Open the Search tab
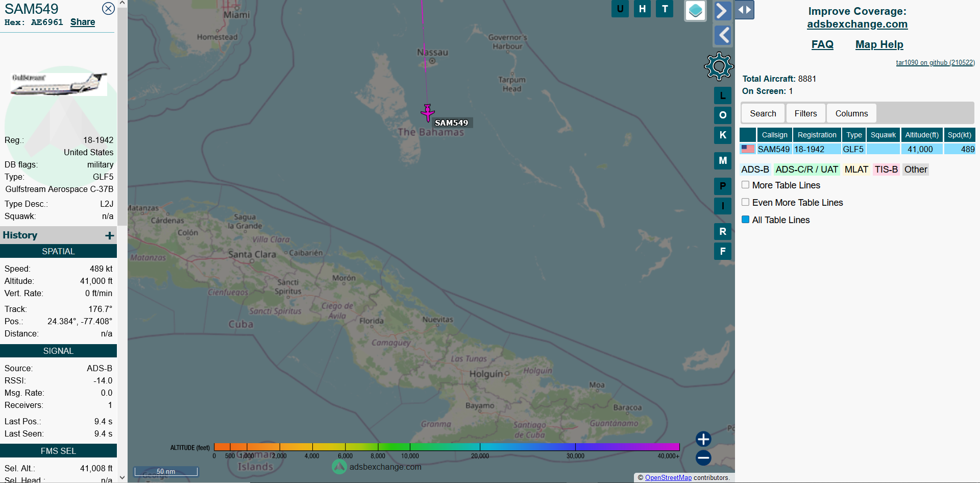 click(x=763, y=113)
